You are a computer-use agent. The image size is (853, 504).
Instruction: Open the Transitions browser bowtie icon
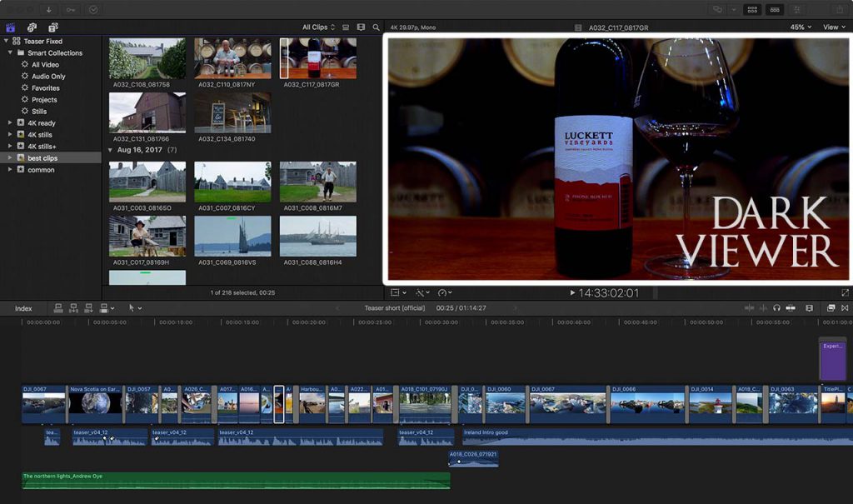(845, 308)
